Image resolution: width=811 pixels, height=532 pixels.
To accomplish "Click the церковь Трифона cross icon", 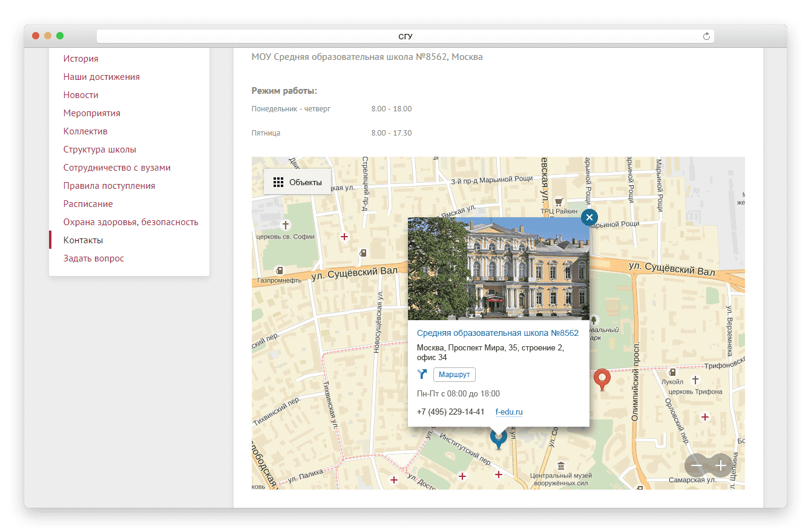I will 695,380.
